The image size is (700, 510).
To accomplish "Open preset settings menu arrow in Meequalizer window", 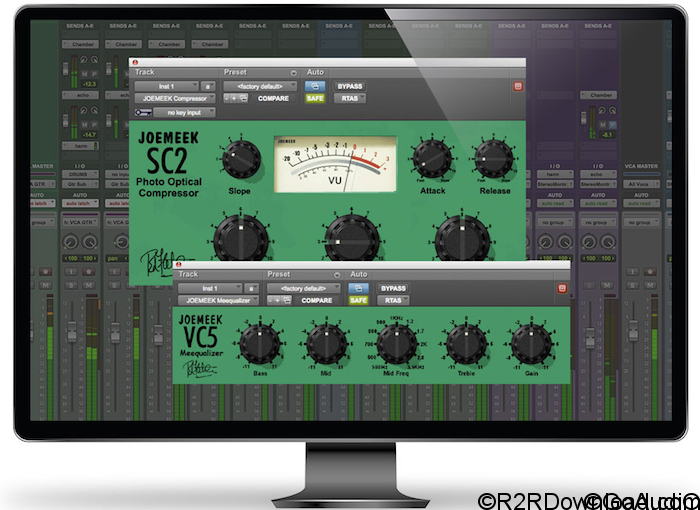I will (337, 275).
